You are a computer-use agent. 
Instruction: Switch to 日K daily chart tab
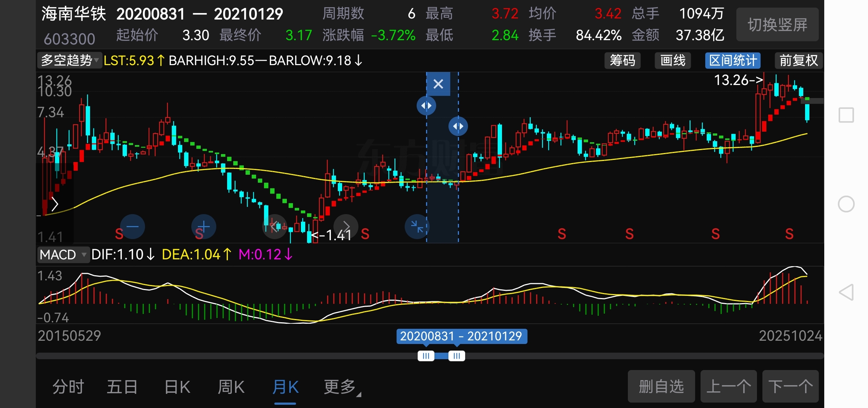(x=177, y=387)
